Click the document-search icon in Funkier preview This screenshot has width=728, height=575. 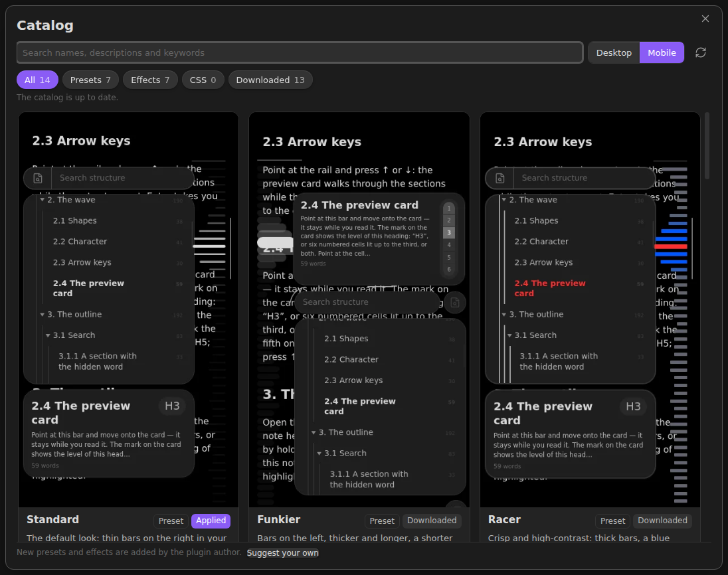click(455, 303)
